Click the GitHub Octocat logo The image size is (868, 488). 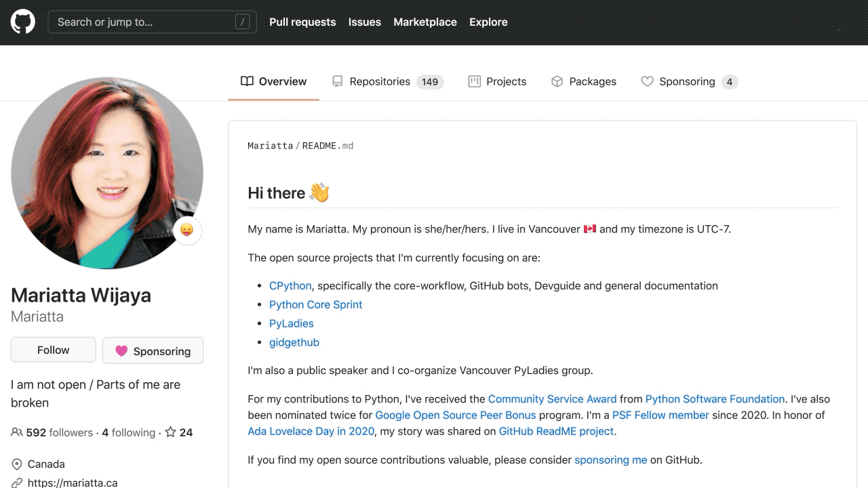point(22,22)
